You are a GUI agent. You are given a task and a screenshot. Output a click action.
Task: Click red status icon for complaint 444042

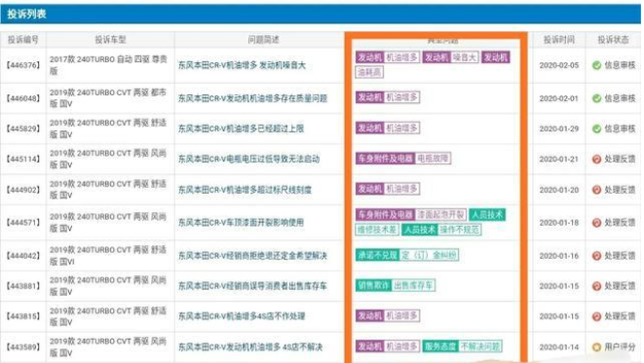pos(596,256)
